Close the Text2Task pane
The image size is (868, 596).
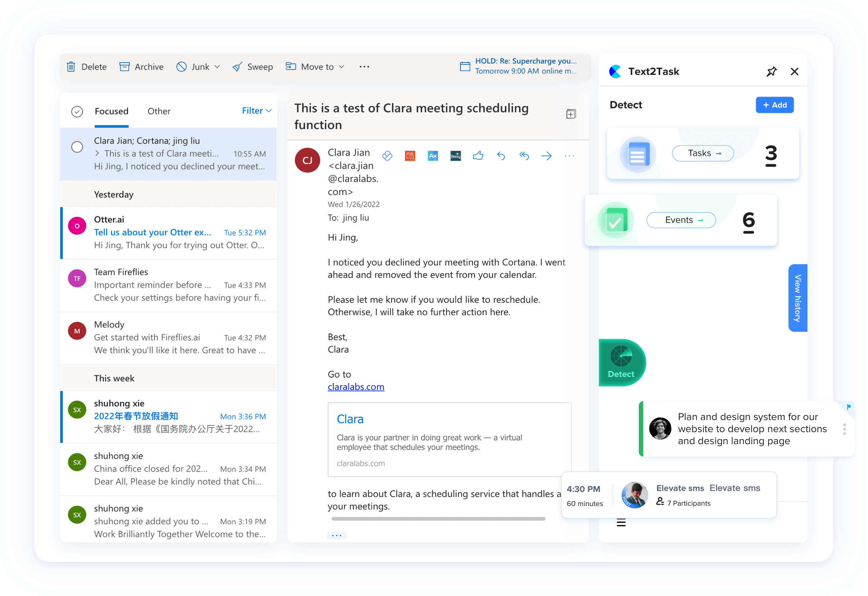[794, 71]
